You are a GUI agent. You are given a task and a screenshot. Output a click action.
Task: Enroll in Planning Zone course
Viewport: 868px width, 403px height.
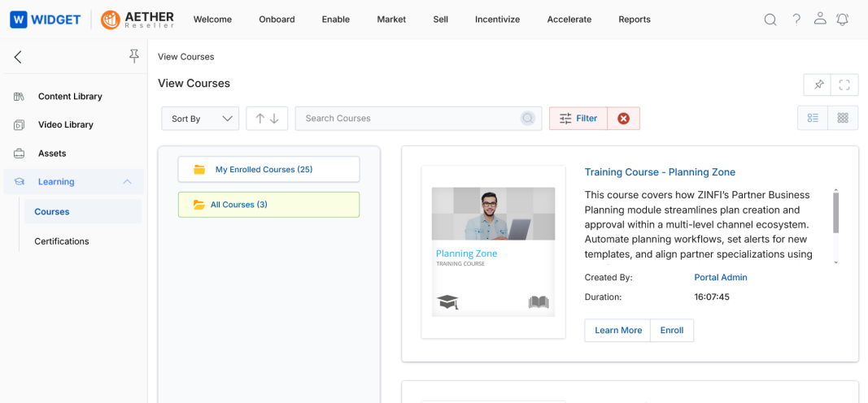pyautogui.click(x=672, y=331)
